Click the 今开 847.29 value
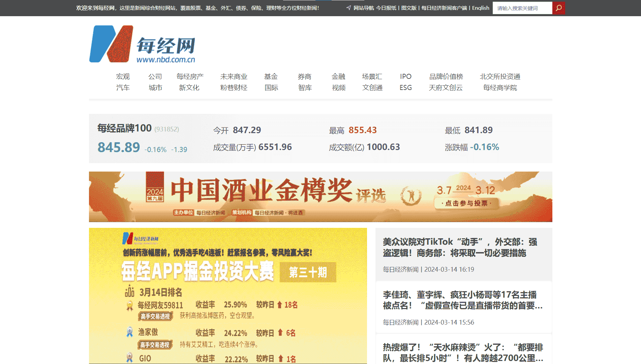Image resolution: width=641 pixels, height=364 pixels. click(x=247, y=130)
